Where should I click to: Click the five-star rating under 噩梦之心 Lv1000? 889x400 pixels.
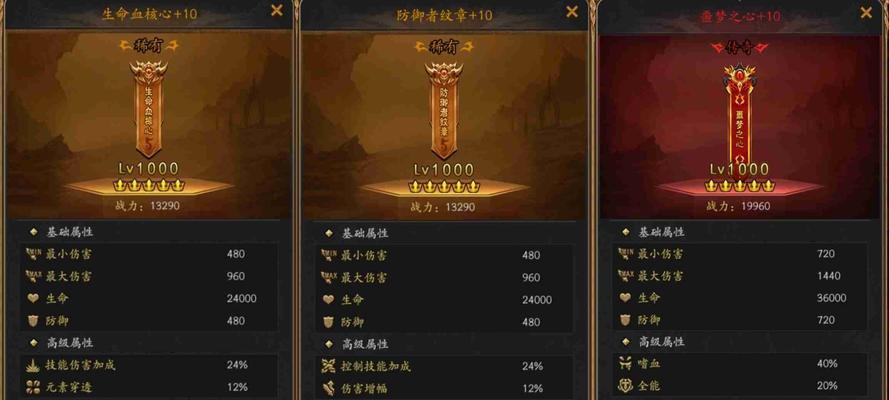pyautogui.click(x=739, y=186)
